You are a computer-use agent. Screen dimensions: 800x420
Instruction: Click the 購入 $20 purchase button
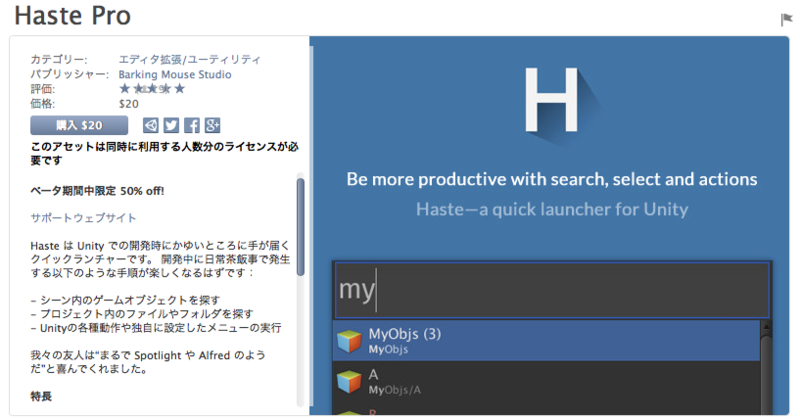click(x=79, y=126)
